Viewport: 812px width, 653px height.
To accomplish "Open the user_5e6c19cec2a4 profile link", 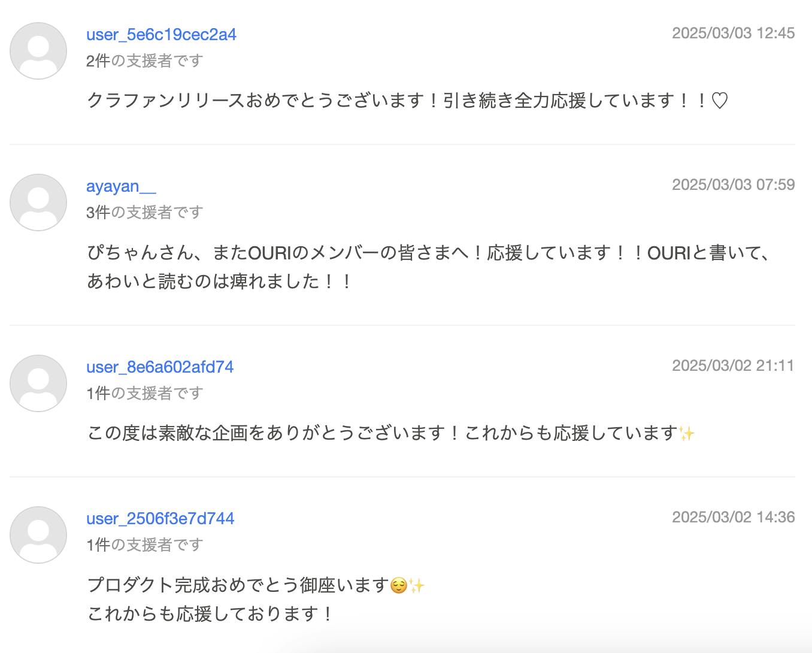I will pos(161,35).
